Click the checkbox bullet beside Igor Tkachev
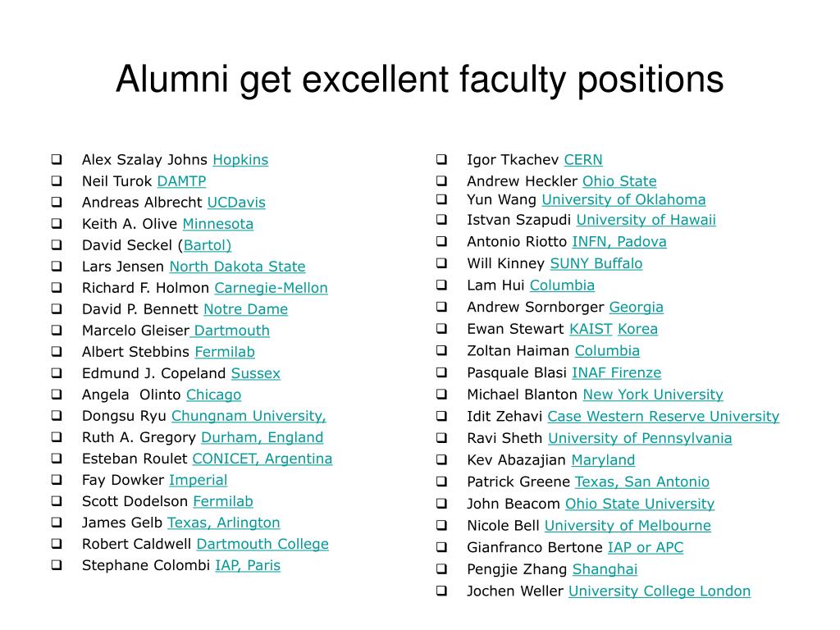The width and height of the screenshot is (840, 630). coord(441,159)
